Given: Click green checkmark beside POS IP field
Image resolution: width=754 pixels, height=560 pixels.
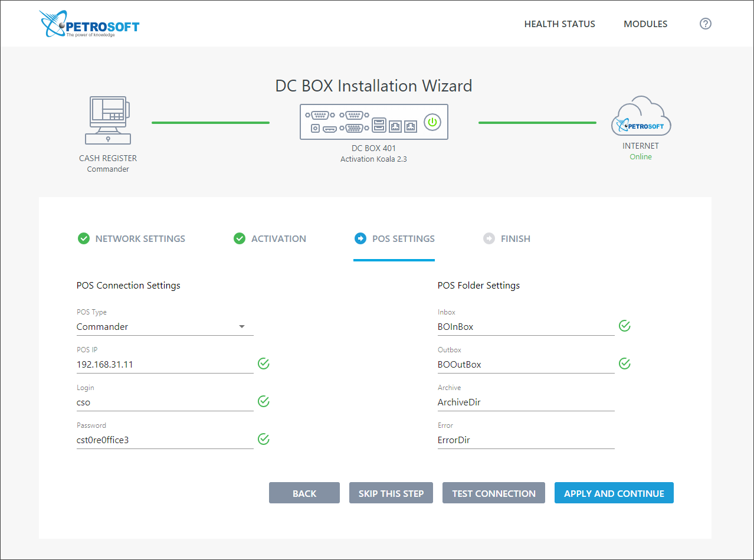Looking at the screenshot, I should [264, 363].
